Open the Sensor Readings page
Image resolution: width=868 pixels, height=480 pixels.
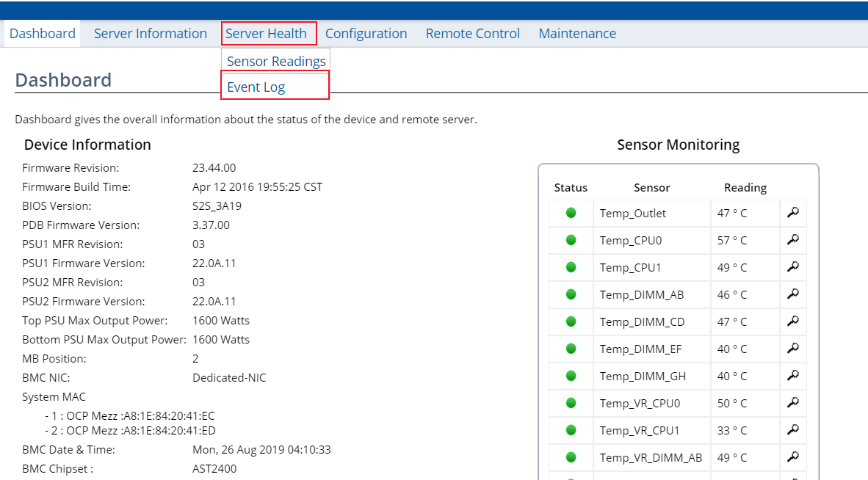275,61
